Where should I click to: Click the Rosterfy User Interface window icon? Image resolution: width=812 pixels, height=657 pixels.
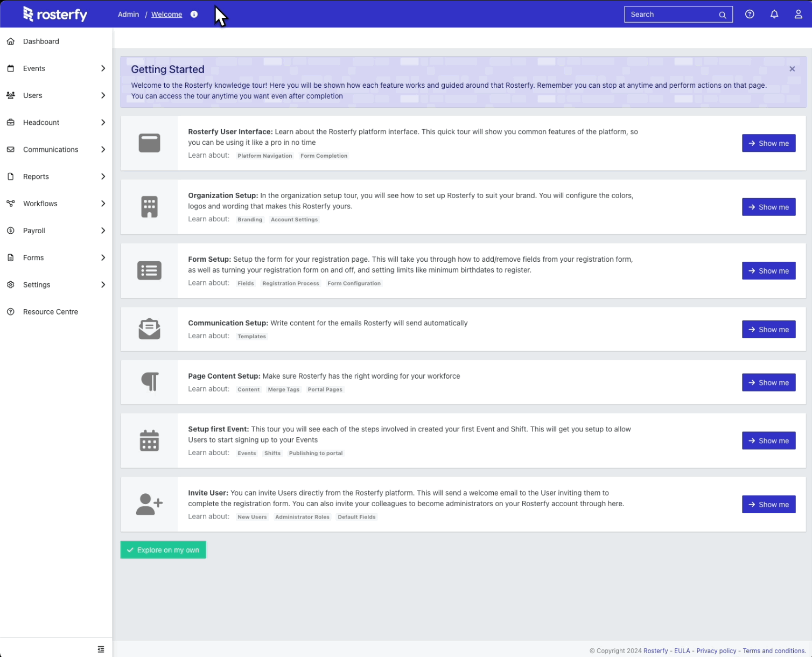point(149,143)
